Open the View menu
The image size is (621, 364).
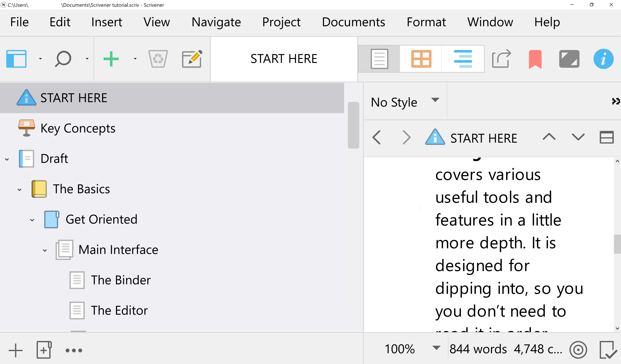pyautogui.click(x=157, y=22)
